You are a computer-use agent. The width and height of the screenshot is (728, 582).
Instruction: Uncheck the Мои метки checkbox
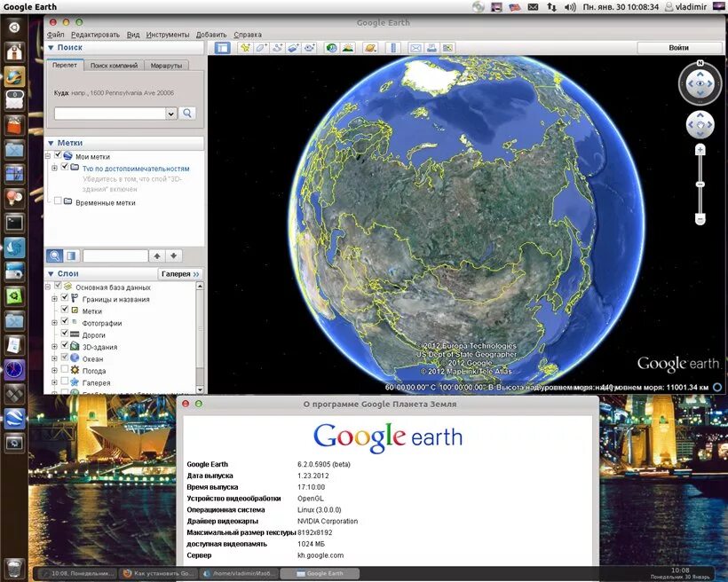[58, 154]
